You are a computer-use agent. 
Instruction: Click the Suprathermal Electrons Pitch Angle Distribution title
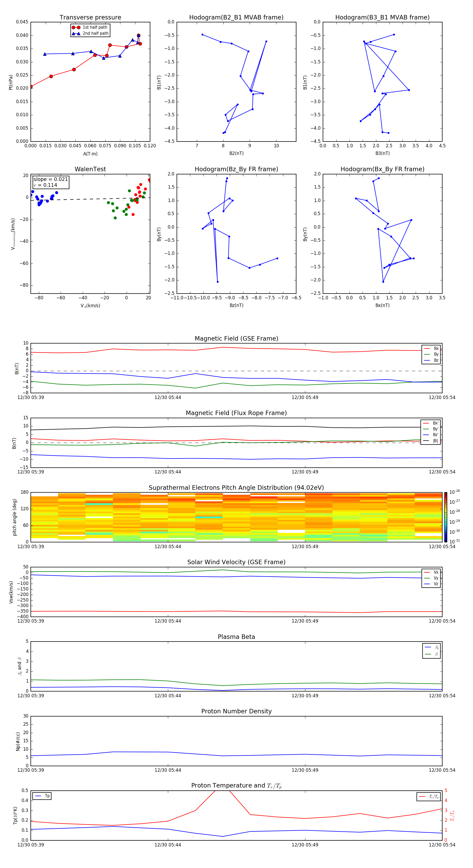coord(236,488)
